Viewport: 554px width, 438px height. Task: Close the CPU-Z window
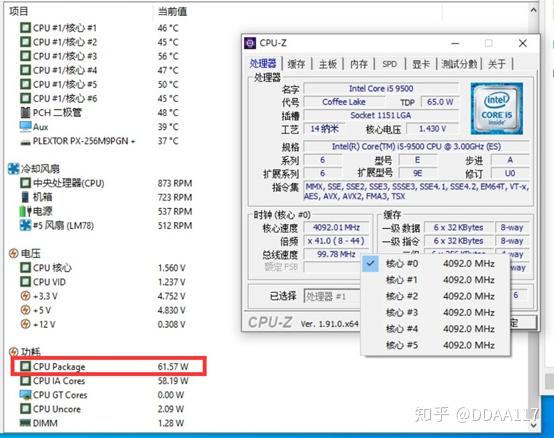[x=523, y=43]
